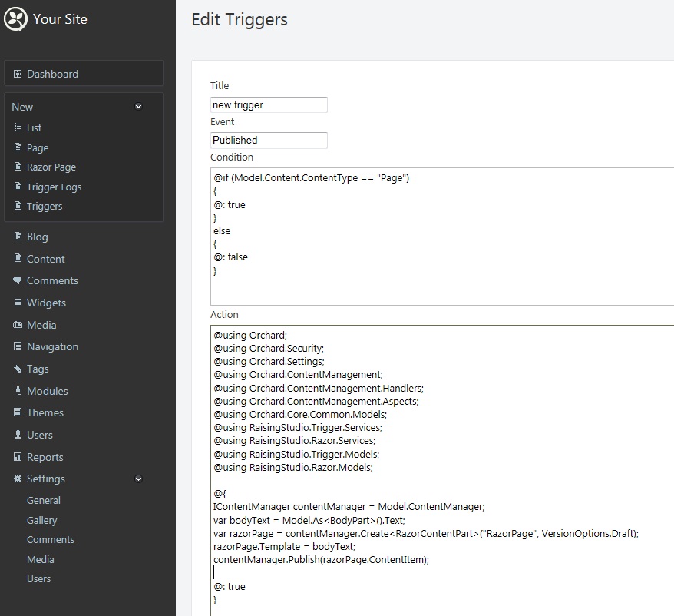
Task: Open Triggers in the sidebar
Action: [x=45, y=207]
